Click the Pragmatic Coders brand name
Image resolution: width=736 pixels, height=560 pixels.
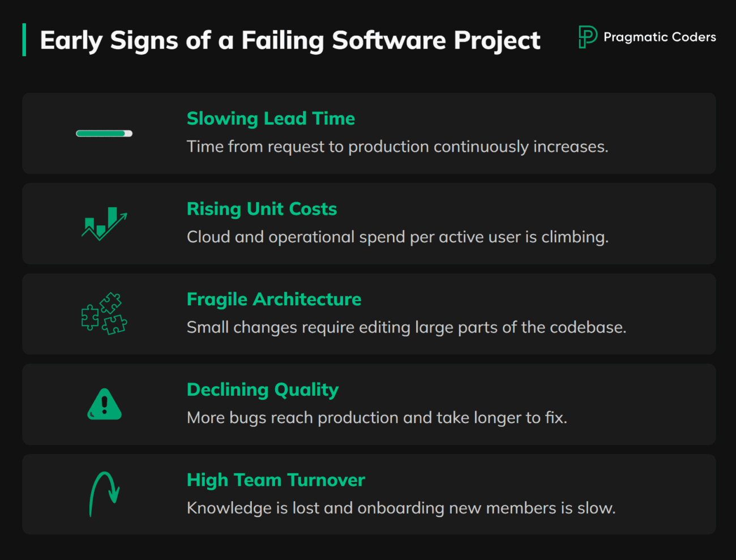[660, 37]
